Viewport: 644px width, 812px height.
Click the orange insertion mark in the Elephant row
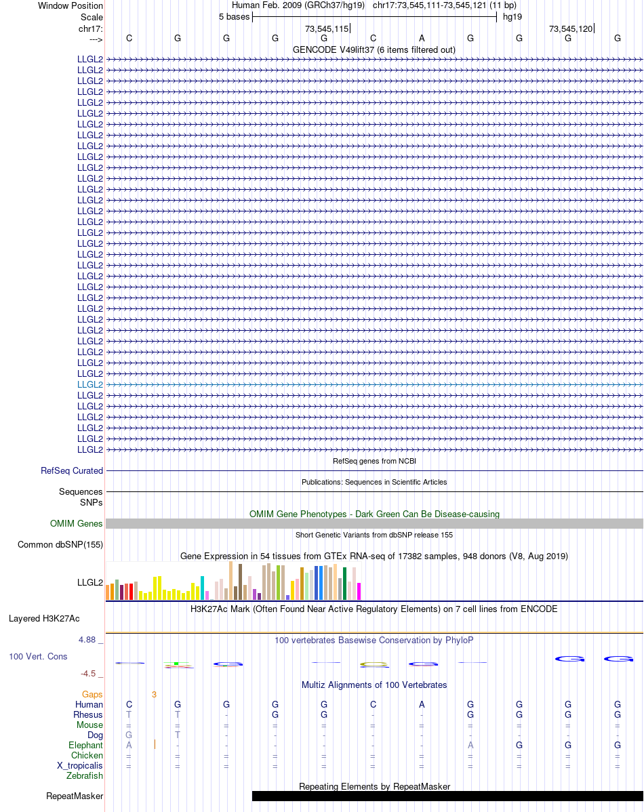pyautogui.click(x=155, y=745)
